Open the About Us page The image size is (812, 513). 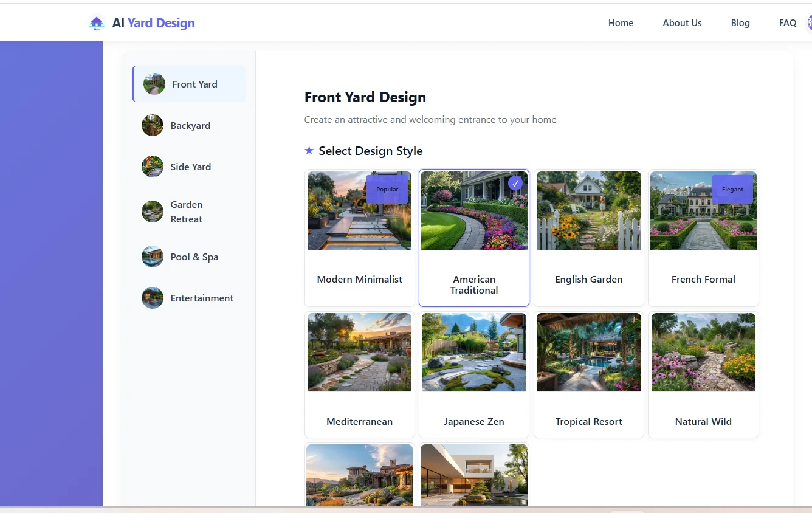point(682,23)
